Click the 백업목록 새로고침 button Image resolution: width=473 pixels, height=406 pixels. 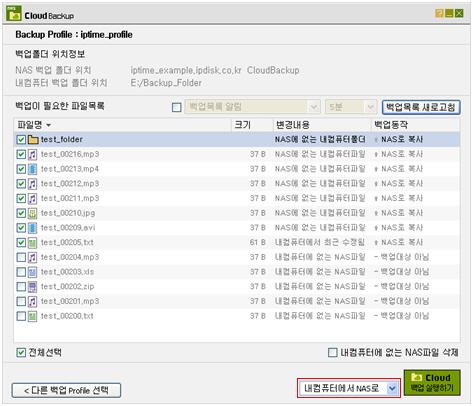coord(421,107)
